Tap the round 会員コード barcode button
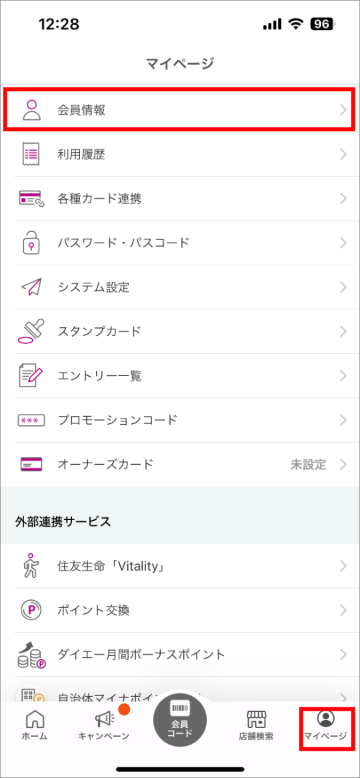The image size is (360, 778). 180,719
